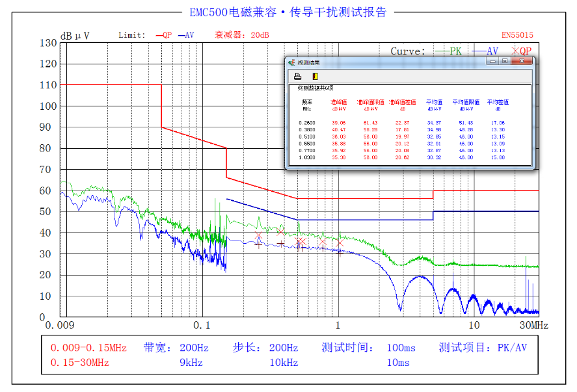The width and height of the screenshot is (577, 392).
Task: Click the blue AV curve legend entry
Action: (x=485, y=51)
